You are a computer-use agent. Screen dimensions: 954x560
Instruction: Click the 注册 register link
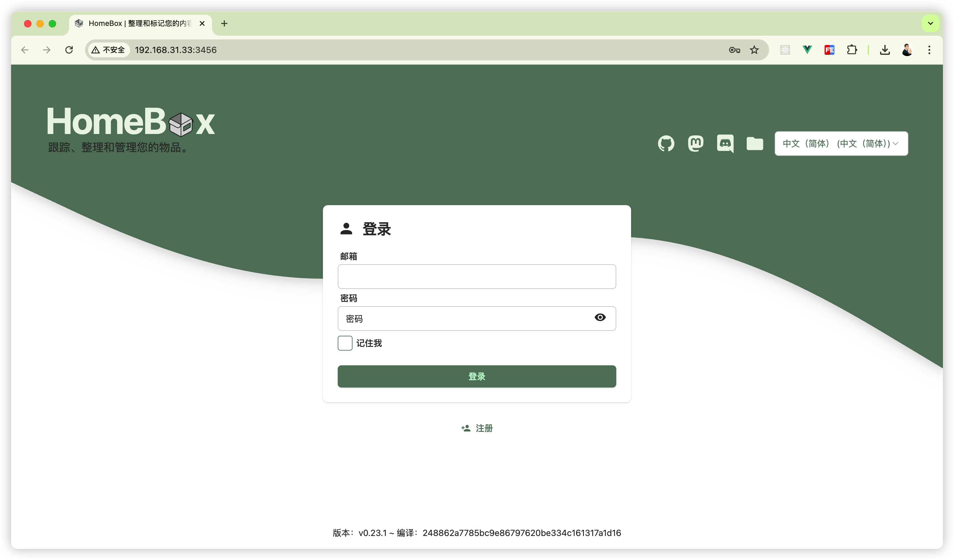pyautogui.click(x=477, y=428)
